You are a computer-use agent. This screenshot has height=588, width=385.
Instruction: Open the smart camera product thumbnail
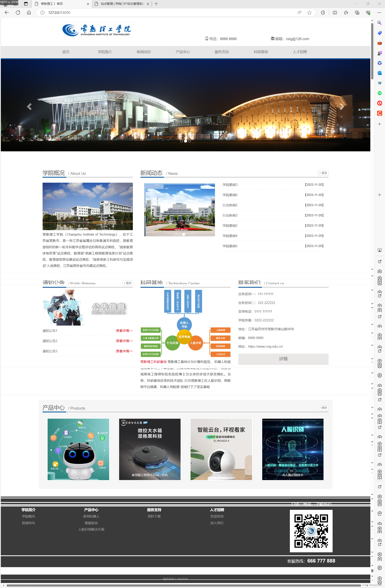(x=221, y=449)
